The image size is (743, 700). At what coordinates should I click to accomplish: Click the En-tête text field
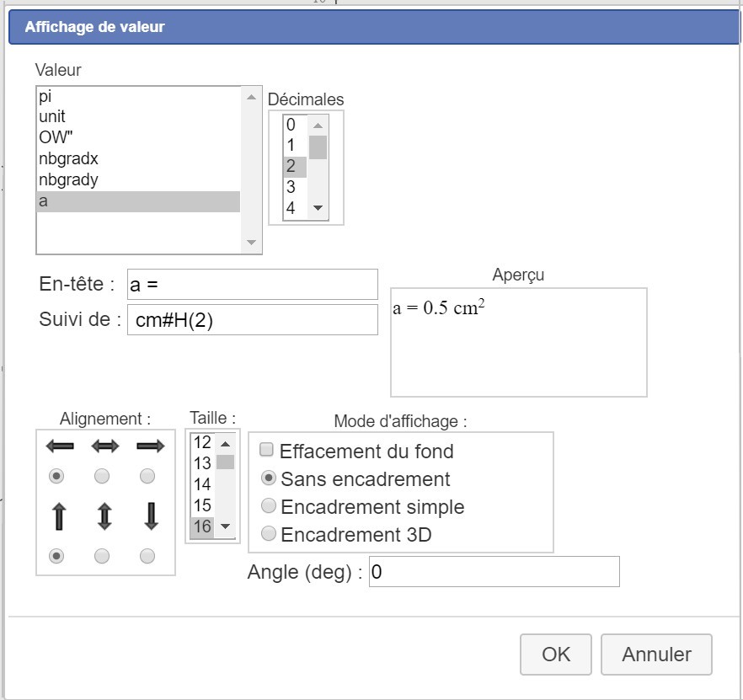tap(252, 285)
